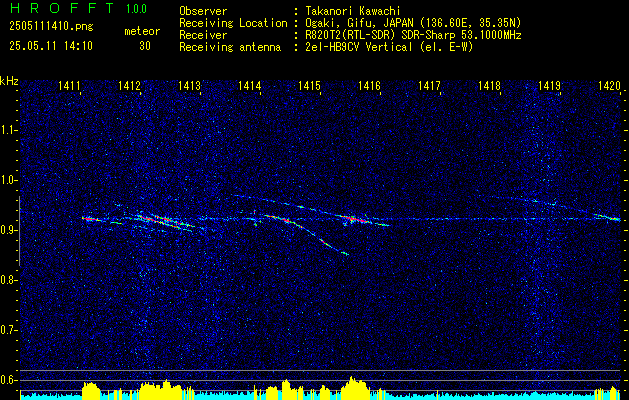The width and height of the screenshot is (629, 400).
Task: Click the meteor count value 30
Action: 145,46
